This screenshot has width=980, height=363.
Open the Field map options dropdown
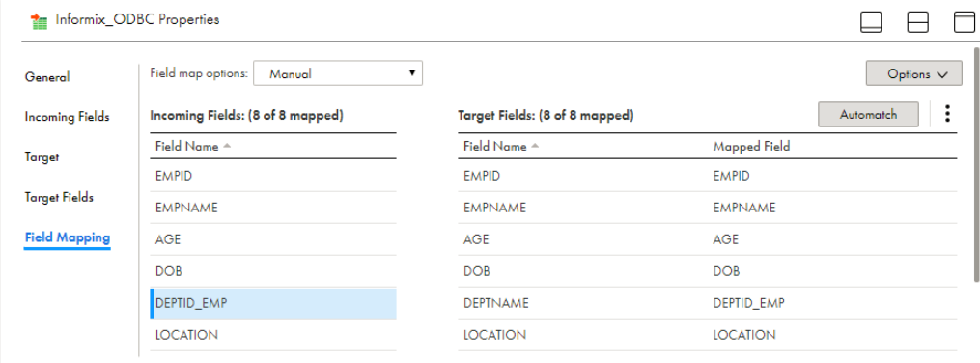pyautogui.click(x=338, y=73)
